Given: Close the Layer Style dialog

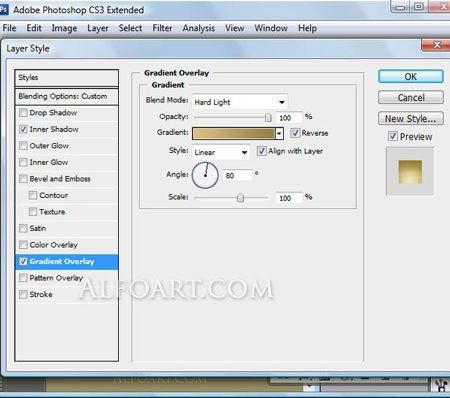Looking at the screenshot, I should [x=436, y=45].
